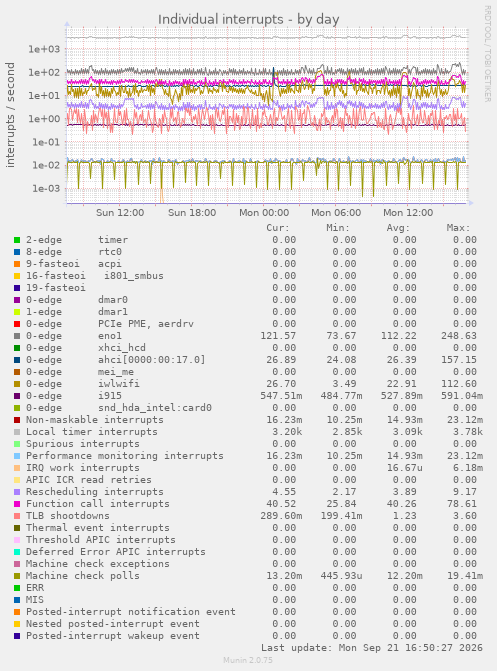Click the Local timer interrupts swatch
497x671 pixels.
click(17, 432)
